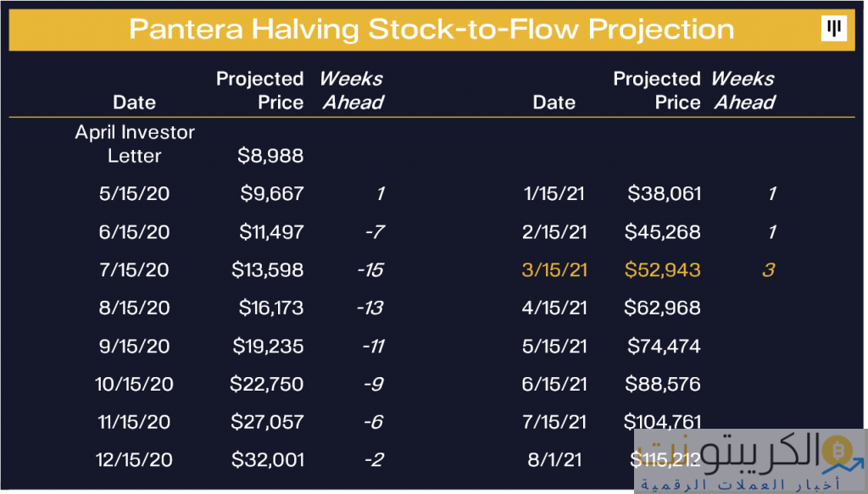Screen dimensions: 868x494
Task: Click the Pantera Halving Stock-to-Flow Projection title
Action: (x=431, y=29)
